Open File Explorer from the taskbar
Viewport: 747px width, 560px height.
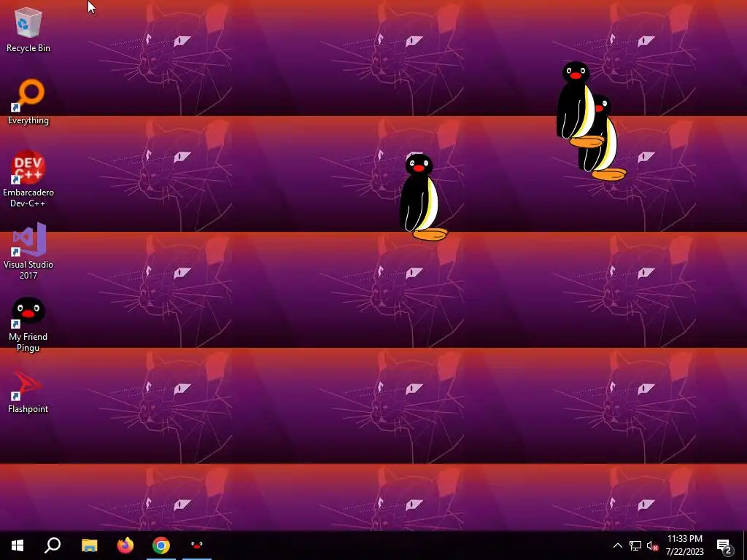(89, 545)
